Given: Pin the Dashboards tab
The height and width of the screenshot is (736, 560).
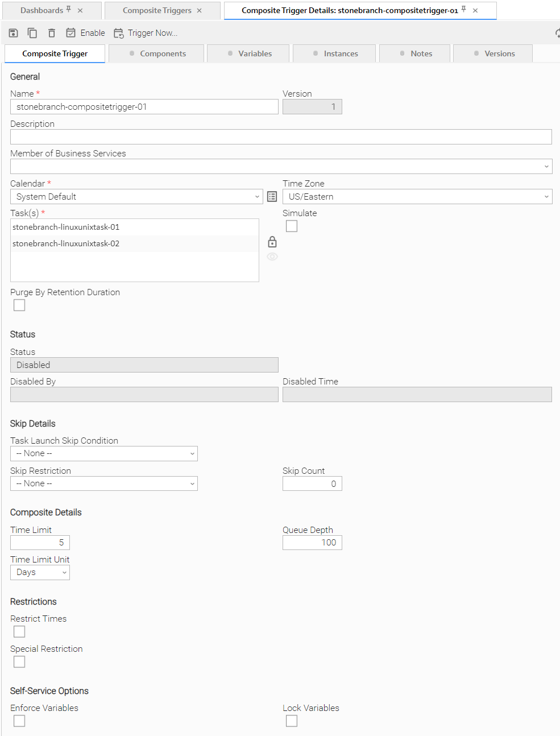Looking at the screenshot, I should pyautogui.click(x=69, y=10).
